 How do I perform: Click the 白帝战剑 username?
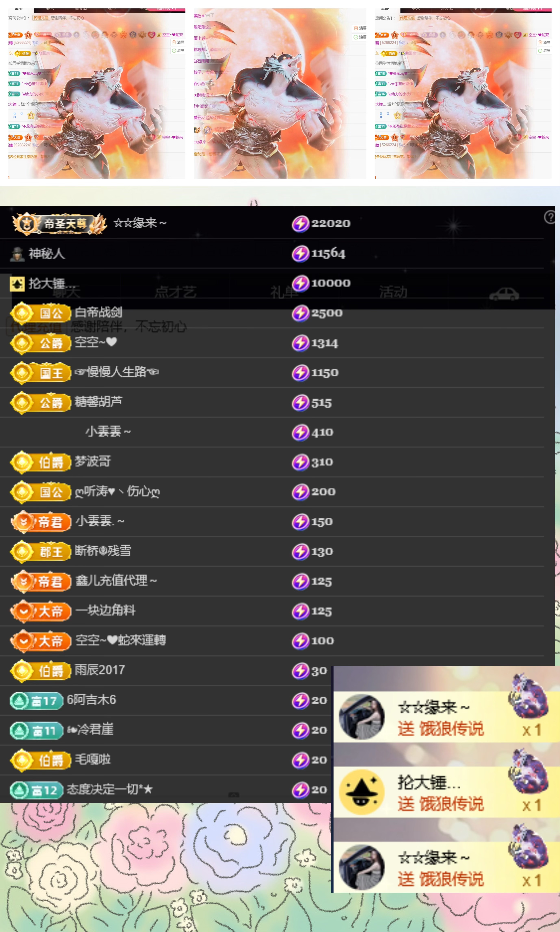pyautogui.click(x=99, y=312)
